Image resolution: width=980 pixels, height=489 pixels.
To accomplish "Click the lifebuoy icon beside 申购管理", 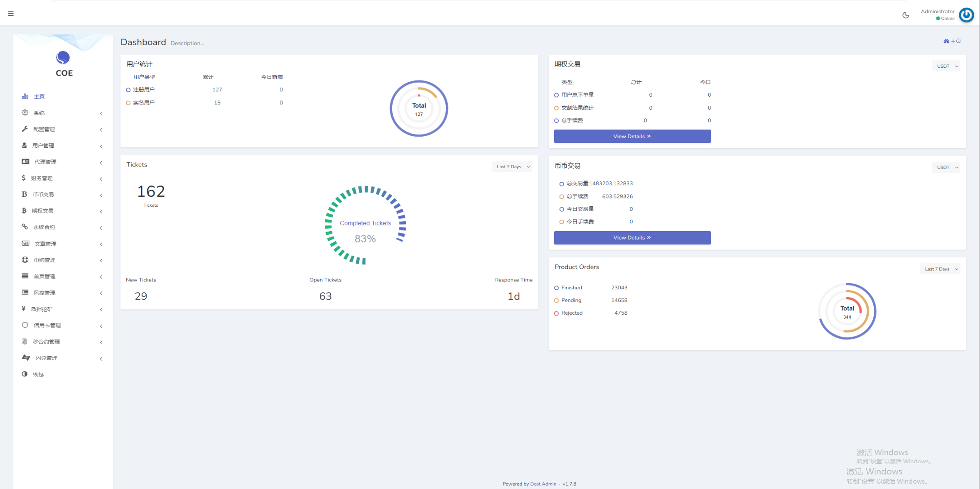I will (x=25, y=259).
